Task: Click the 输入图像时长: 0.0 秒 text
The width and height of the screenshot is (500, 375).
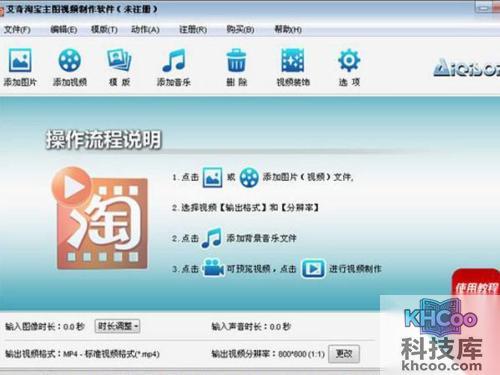Action: [x=45, y=326]
